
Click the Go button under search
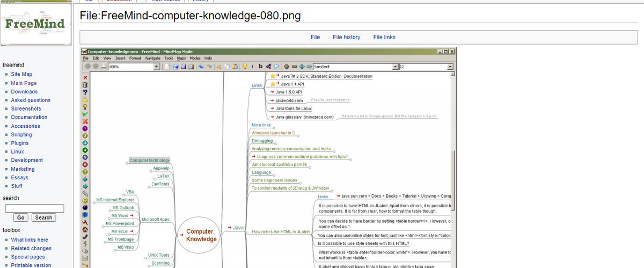[x=21, y=218]
